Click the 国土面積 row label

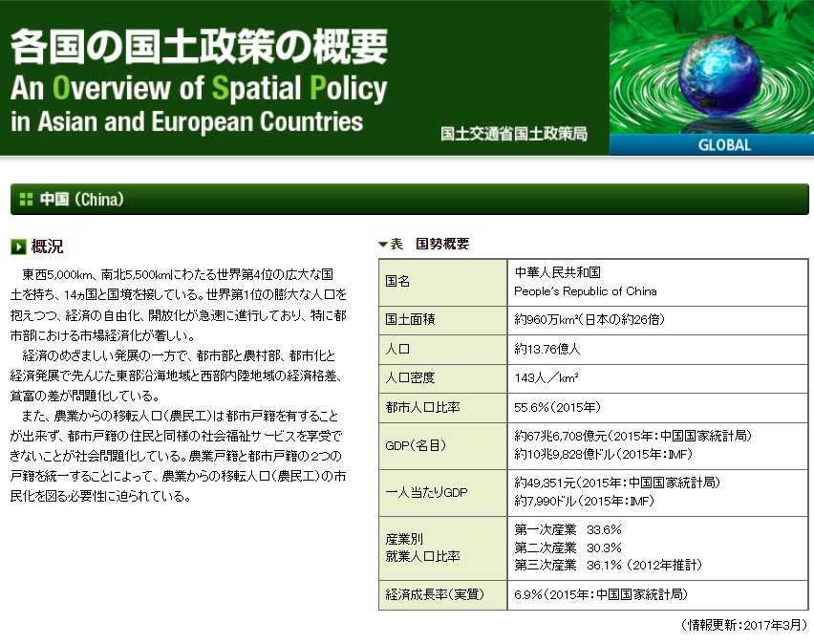(x=409, y=319)
